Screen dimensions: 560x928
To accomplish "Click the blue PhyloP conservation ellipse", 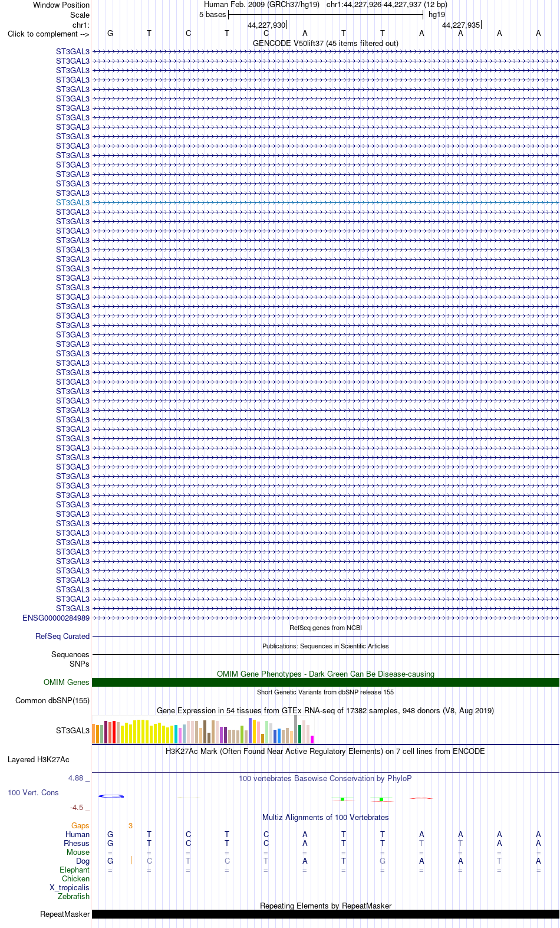I will click(x=111, y=796).
